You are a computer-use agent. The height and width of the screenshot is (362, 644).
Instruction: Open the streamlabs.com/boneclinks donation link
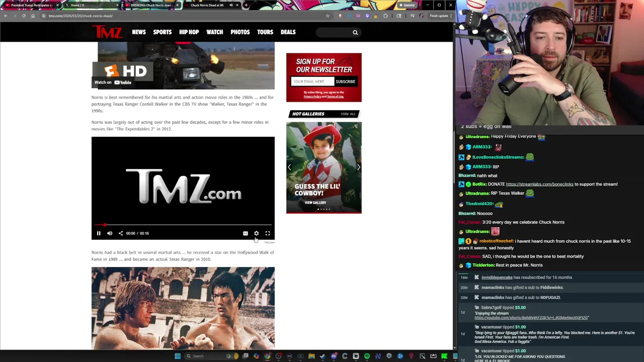pos(539,184)
